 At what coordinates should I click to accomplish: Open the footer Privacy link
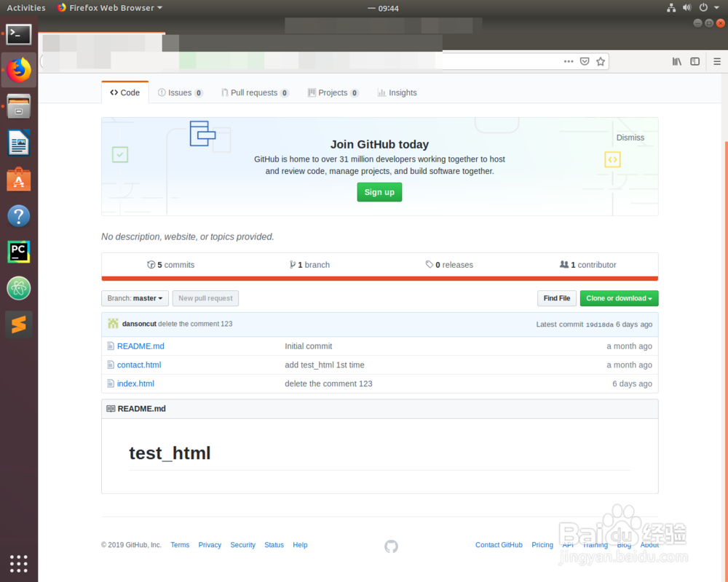pyautogui.click(x=210, y=545)
